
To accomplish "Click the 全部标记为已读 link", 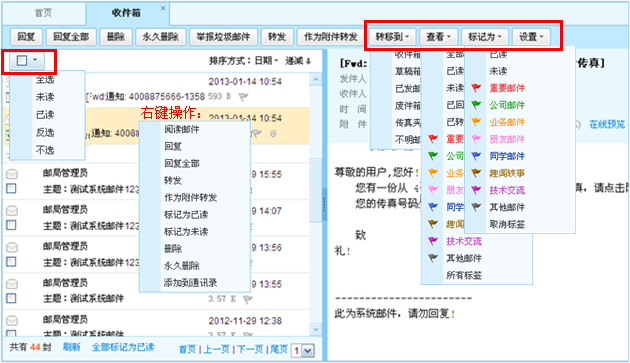I will point(123,347).
